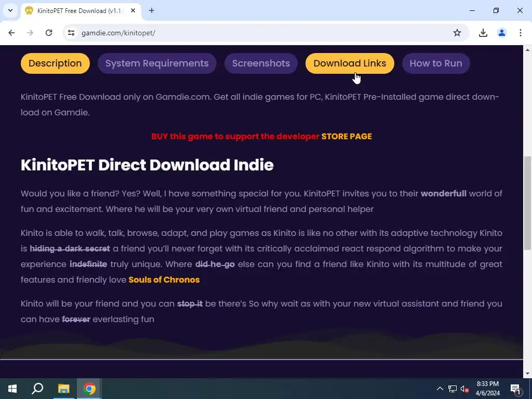Open Windows taskbar search

click(x=37, y=389)
